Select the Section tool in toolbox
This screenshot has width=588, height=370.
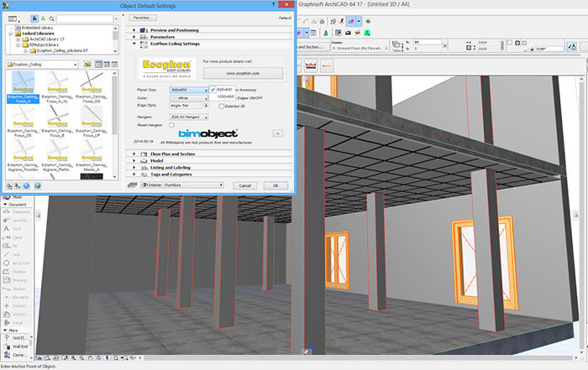point(15,289)
